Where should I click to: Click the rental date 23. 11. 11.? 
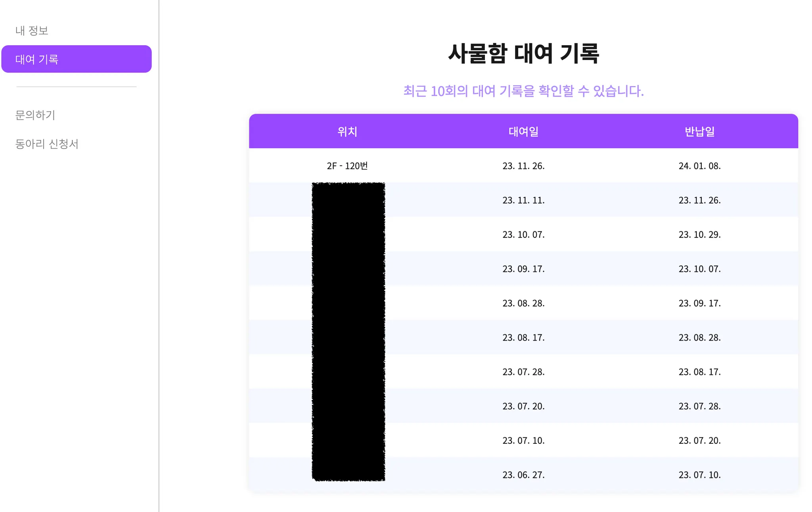pyautogui.click(x=523, y=200)
